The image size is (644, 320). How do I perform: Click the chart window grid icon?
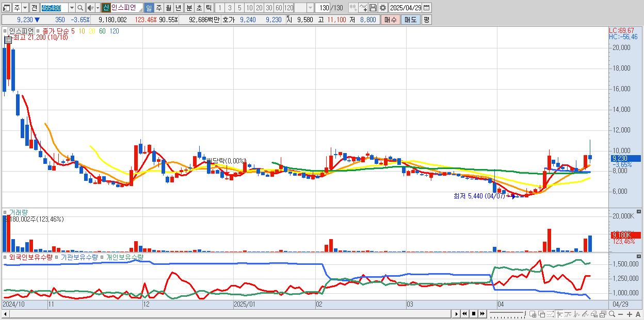pyautogui.click(x=533, y=314)
